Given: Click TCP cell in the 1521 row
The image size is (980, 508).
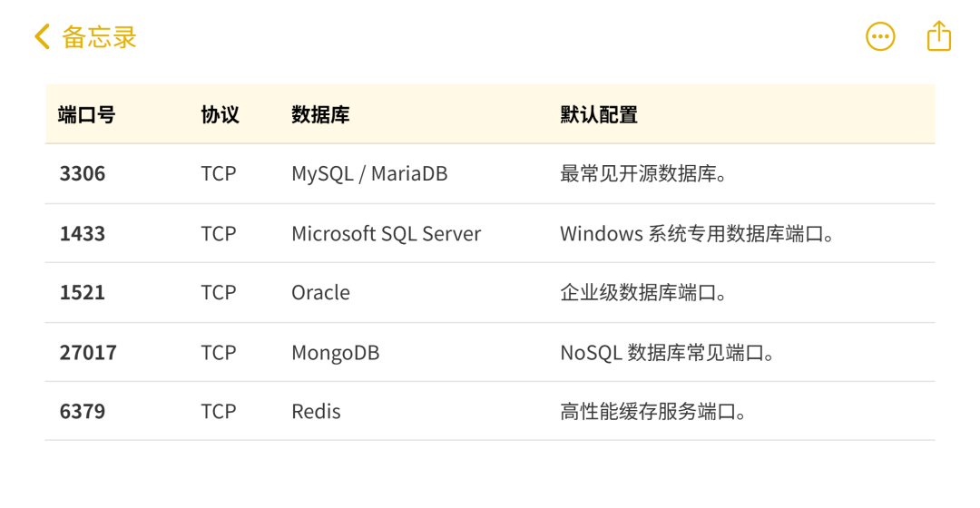Looking at the screenshot, I should 219,292.
